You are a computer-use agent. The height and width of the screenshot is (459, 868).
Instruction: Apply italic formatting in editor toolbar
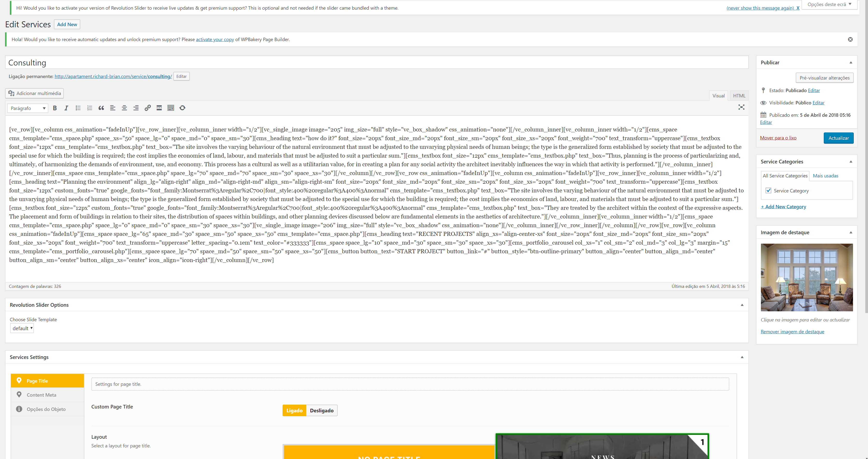pos(66,108)
